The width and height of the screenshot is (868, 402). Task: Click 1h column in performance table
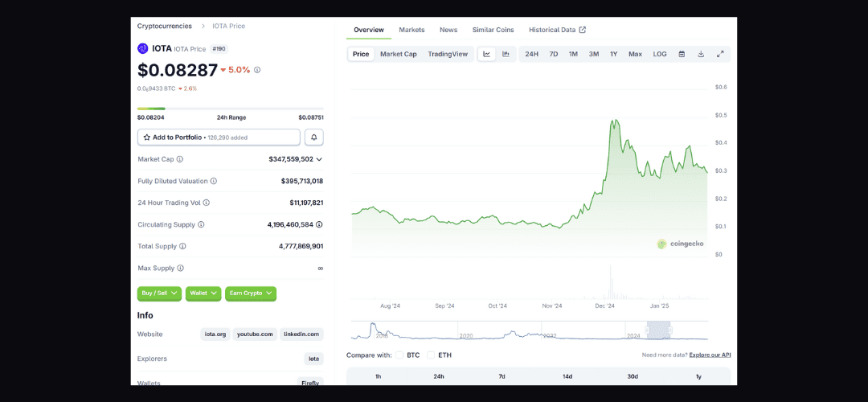click(x=378, y=376)
